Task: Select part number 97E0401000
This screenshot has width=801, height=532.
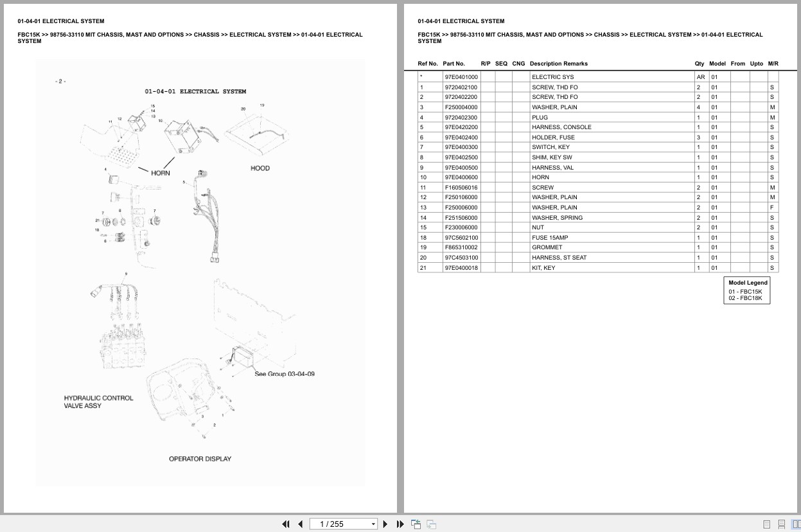Action: tap(461, 77)
